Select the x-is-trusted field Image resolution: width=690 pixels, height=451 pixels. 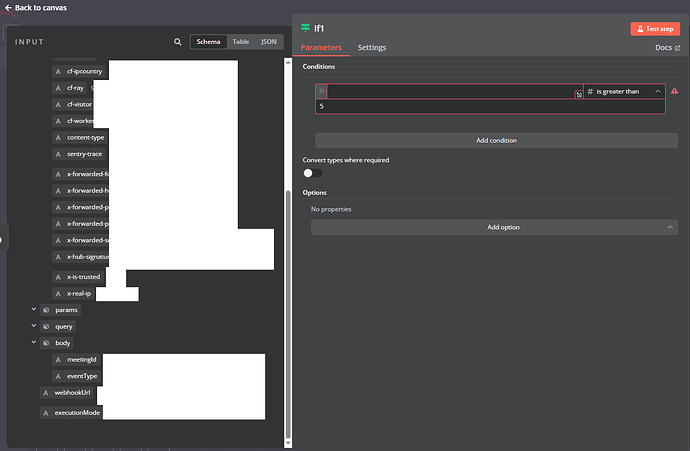point(78,277)
